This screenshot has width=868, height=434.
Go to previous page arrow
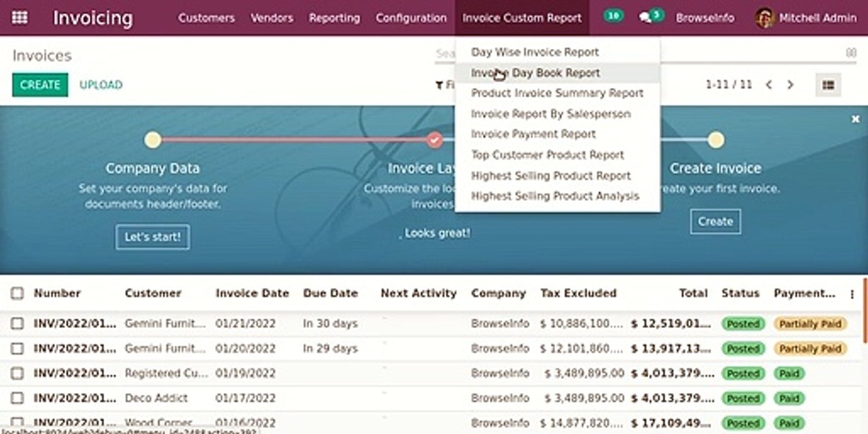[x=769, y=85]
